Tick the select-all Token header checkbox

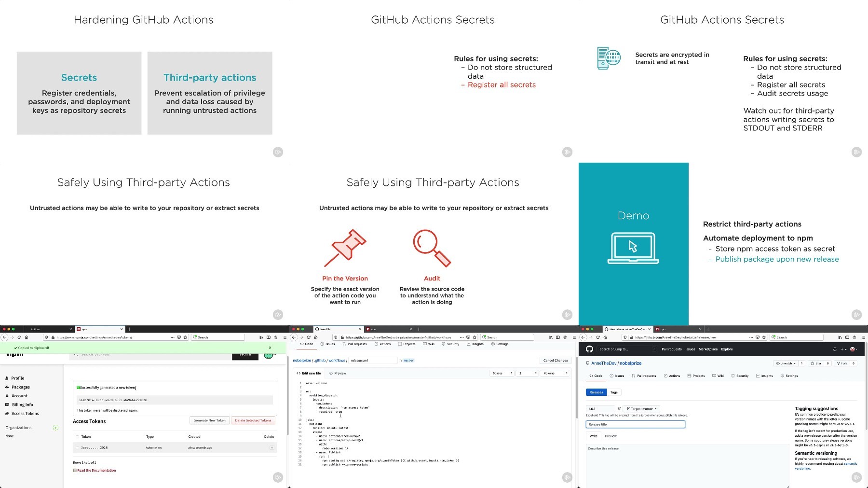click(x=77, y=436)
